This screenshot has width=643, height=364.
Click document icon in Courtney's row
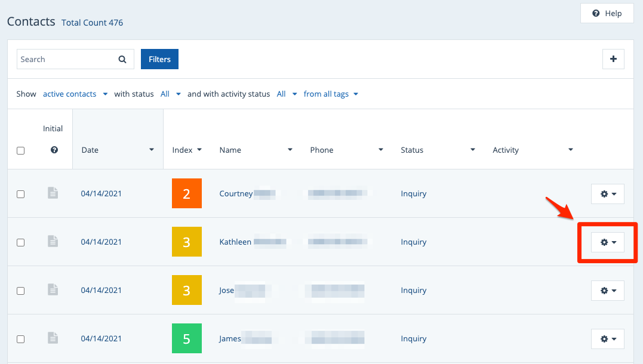(x=53, y=193)
